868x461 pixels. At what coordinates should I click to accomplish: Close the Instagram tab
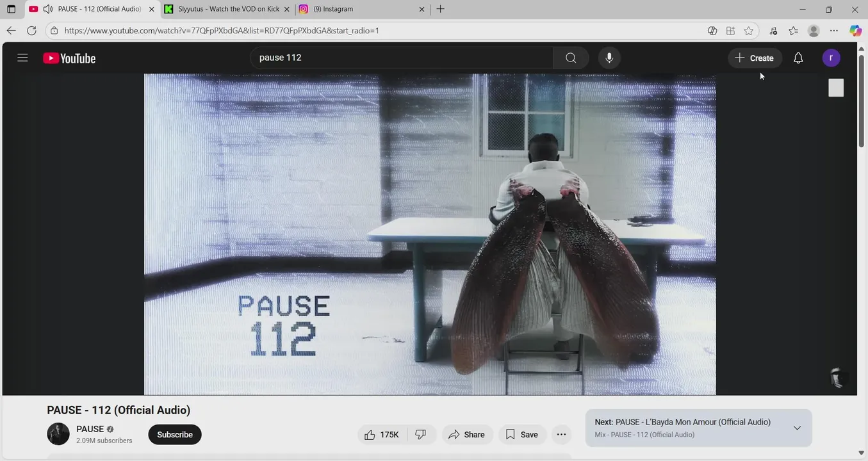tap(422, 9)
